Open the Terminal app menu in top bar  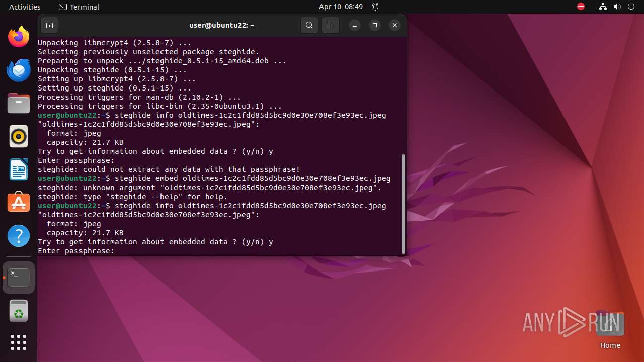(x=79, y=7)
